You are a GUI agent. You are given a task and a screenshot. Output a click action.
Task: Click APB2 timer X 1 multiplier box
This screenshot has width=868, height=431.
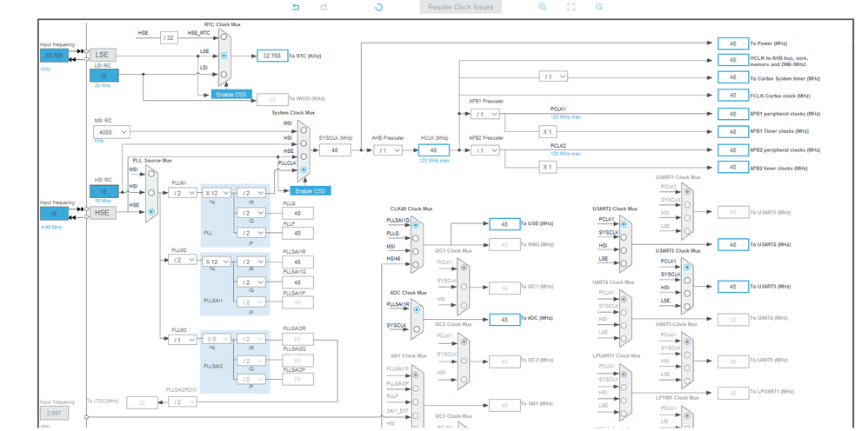tap(547, 167)
